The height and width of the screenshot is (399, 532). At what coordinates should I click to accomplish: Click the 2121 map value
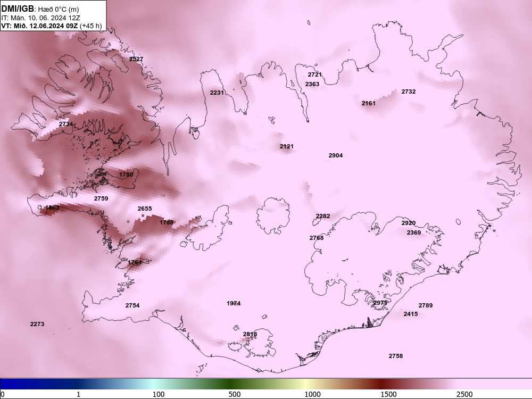click(287, 146)
